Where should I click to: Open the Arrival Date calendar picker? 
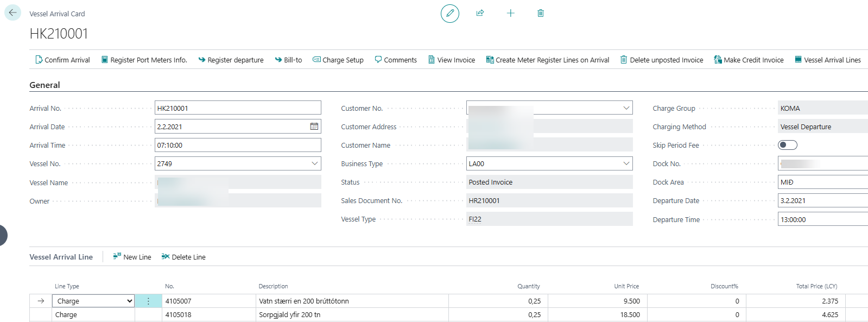tap(314, 127)
